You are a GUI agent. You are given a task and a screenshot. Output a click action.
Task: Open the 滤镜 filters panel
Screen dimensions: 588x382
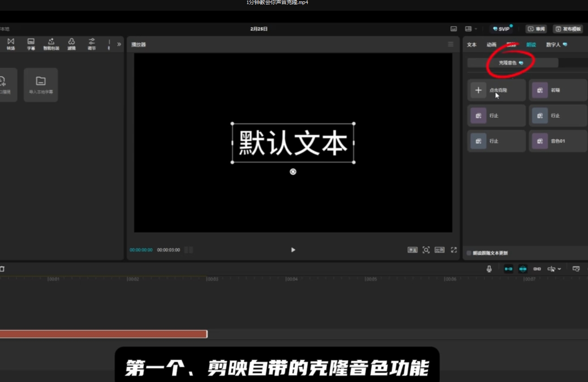(72, 43)
